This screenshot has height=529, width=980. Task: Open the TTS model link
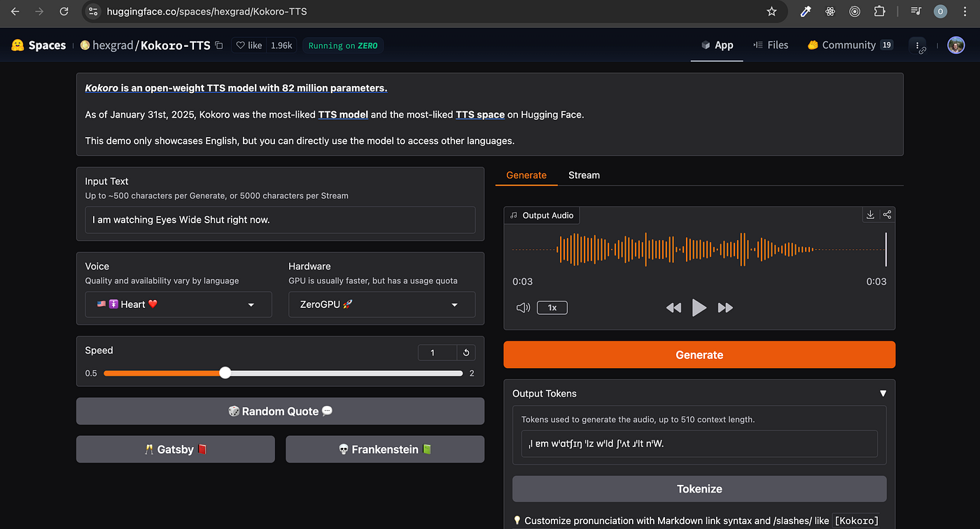[x=343, y=115]
